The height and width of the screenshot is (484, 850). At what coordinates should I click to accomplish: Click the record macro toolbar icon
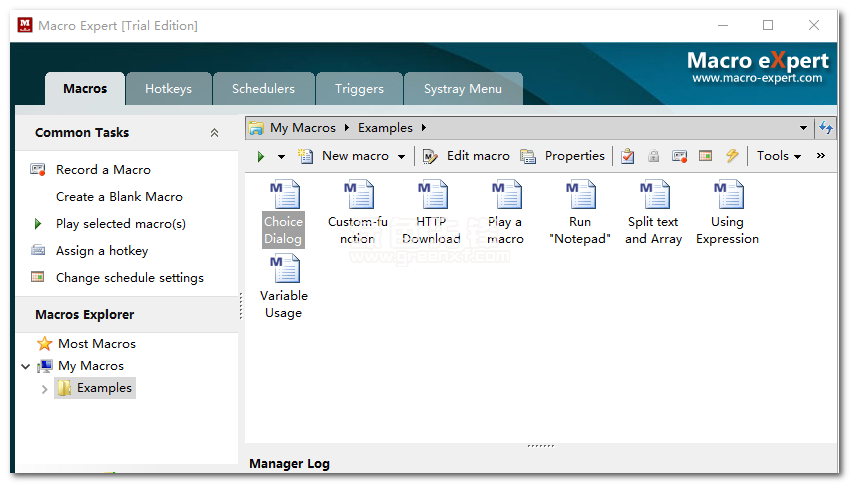tap(679, 156)
